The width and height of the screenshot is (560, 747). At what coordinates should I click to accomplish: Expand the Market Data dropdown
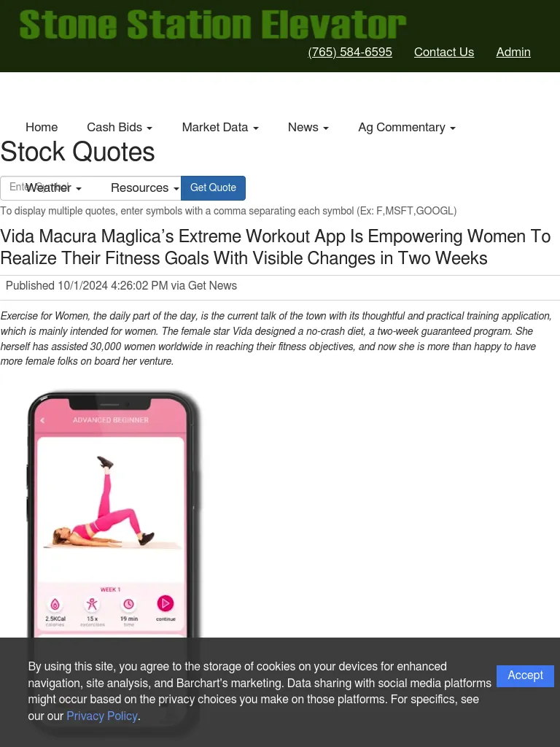point(220,127)
